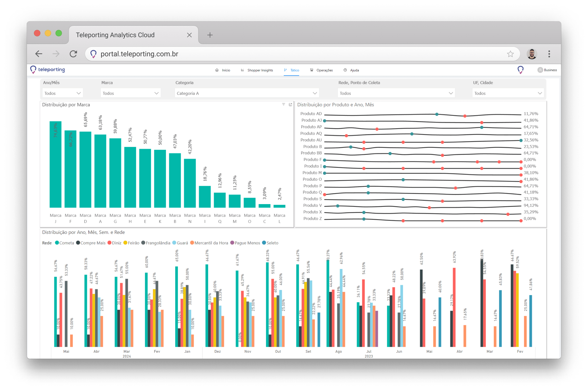
Task: Click the Business account button
Action: (x=547, y=70)
